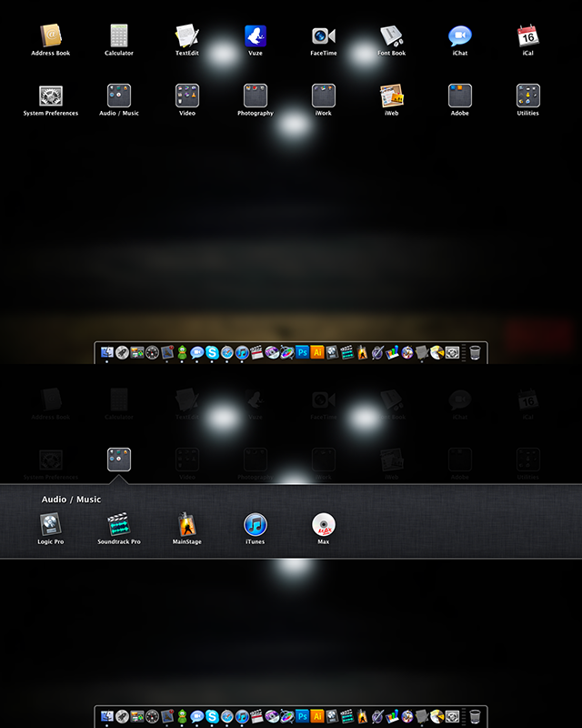This screenshot has height=728, width=582.
Task: Click Launchpad rocket icon in the lower dock
Action: (122, 717)
